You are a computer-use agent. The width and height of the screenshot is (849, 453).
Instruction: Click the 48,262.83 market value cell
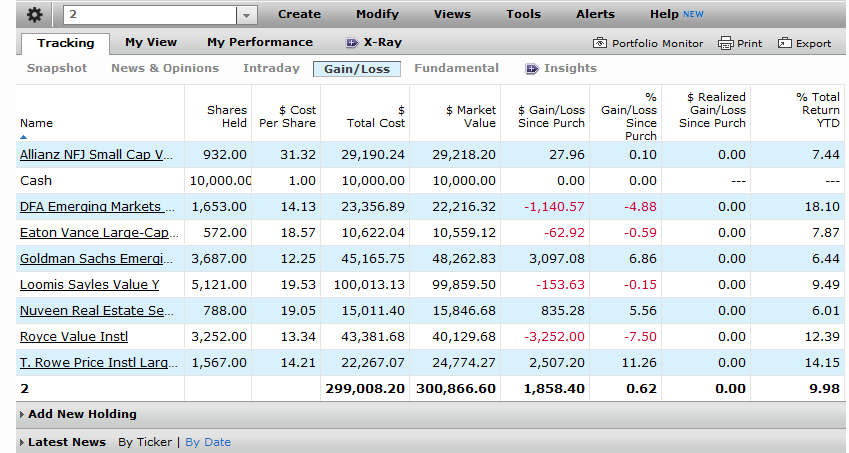click(464, 259)
